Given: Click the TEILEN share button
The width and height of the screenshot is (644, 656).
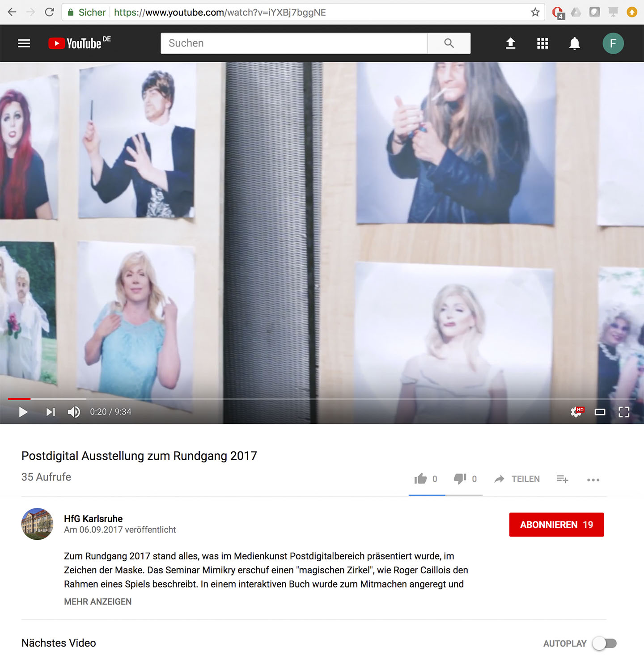Looking at the screenshot, I should click(517, 479).
